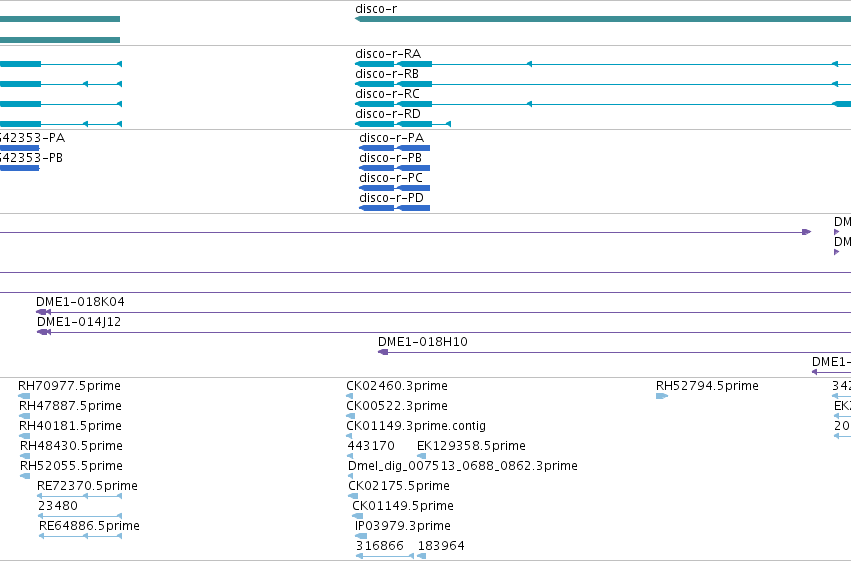Click the CK01149.3prime.contig label
Viewport: 851px width, 561px height.
416,426
